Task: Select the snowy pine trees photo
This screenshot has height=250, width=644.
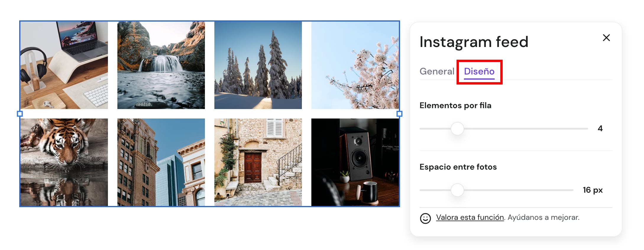Action: click(x=258, y=65)
